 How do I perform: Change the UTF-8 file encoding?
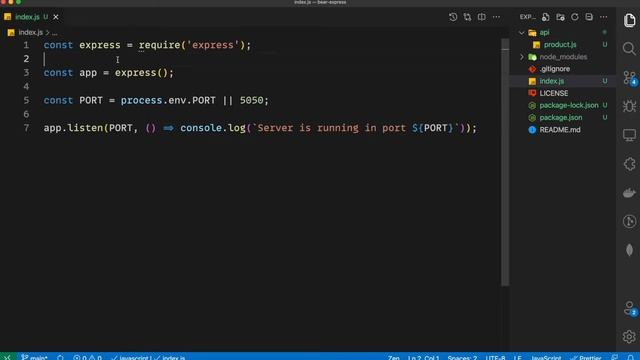click(x=495, y=357)
